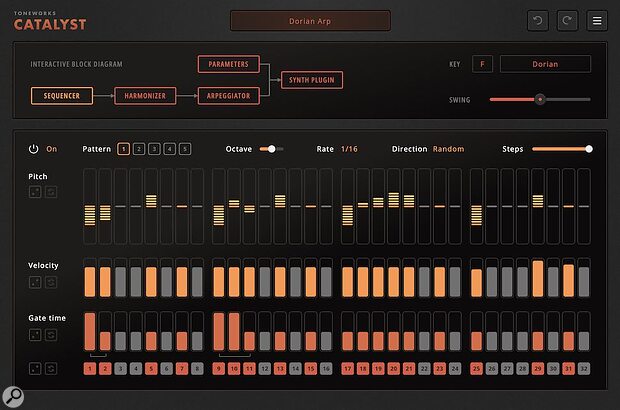Click the Gate time row label
The image size is (620, 410).
click(47, 318)
